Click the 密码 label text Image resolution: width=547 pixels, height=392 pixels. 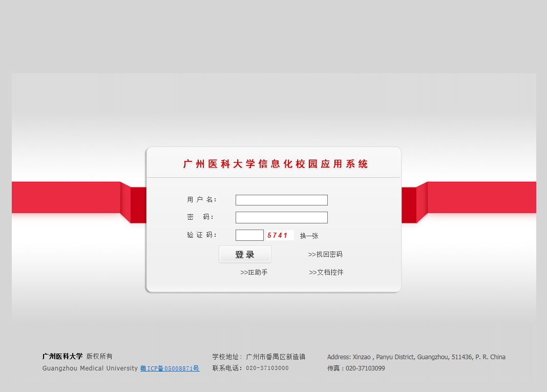(200, 217)
